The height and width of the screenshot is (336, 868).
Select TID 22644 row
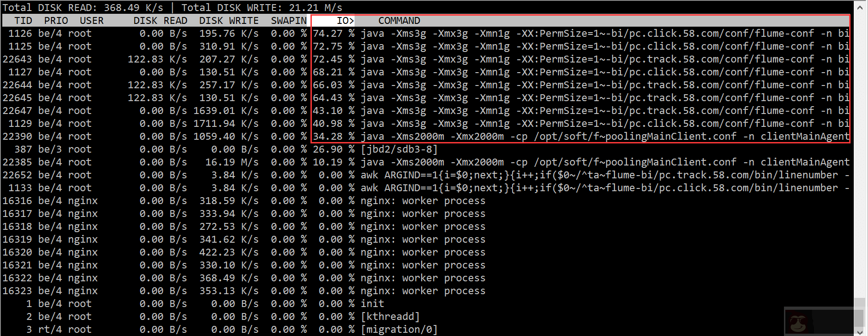(x=426, y=85)
